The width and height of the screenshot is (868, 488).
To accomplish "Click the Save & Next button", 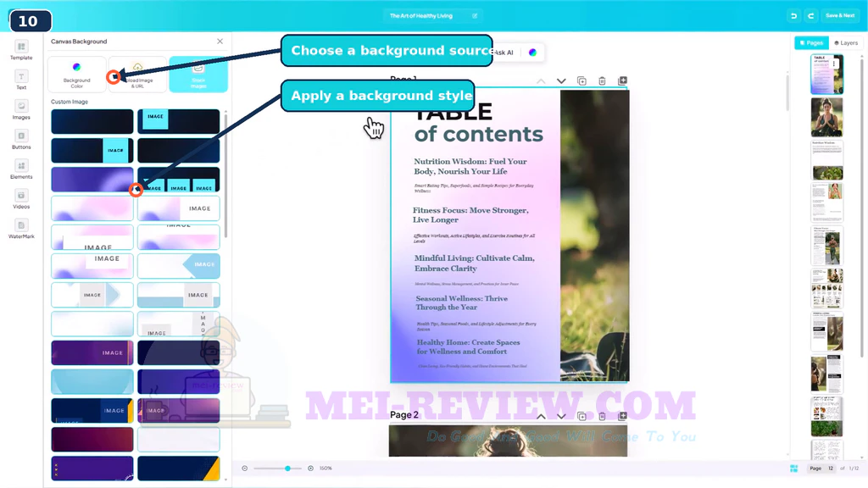I will (840, 15).
